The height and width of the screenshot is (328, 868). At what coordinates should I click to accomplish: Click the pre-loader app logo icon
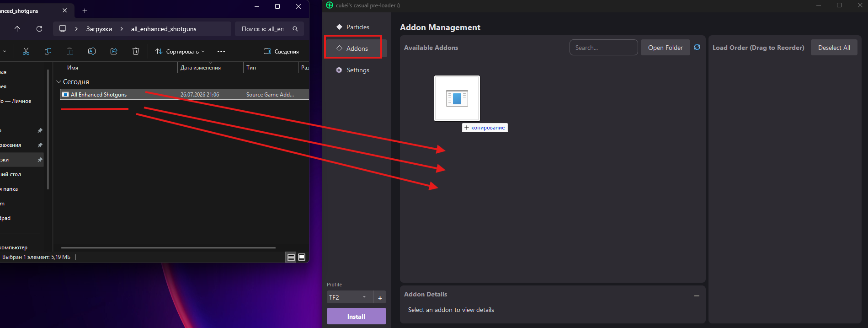pyautogui.click(x=330, y=5)
